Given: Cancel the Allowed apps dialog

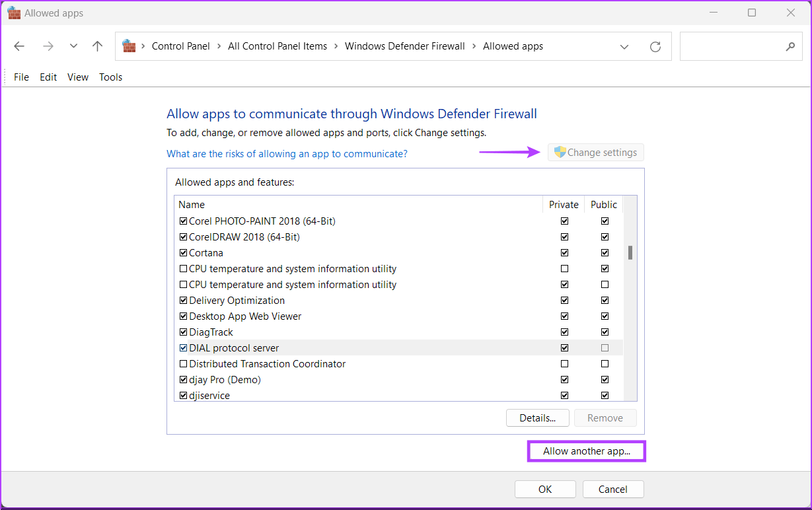Looking at the screenshot, I should pyautogui.click(x=613, y=490).
